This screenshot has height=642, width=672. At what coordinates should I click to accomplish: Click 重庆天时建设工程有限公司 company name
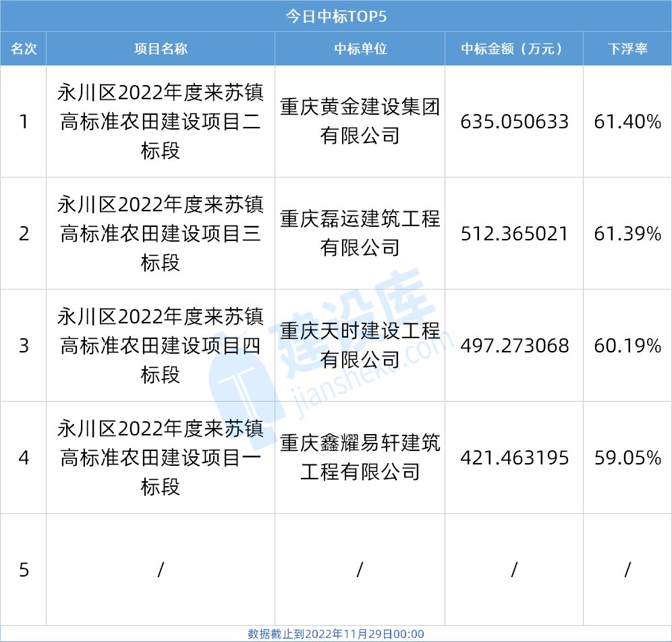pos(360,346)
